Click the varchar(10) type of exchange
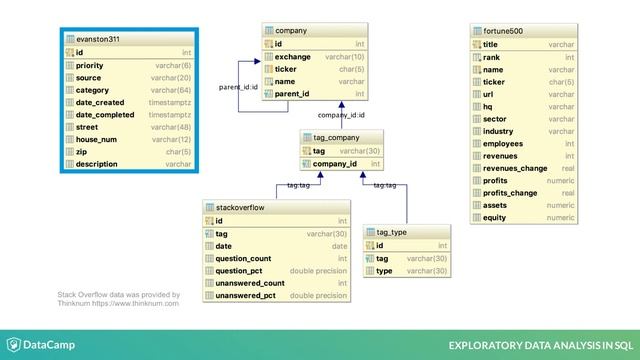Viewport: 640px width, 360px height. (x=344, y=57)
